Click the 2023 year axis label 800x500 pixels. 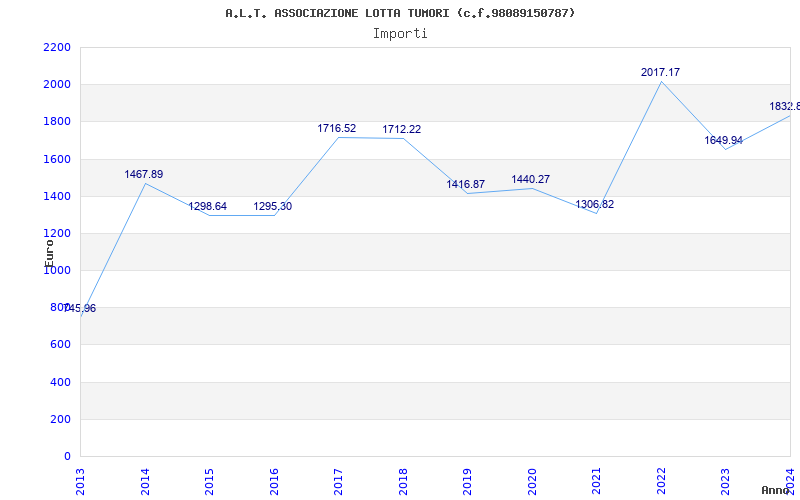click(x=726, y=482)
